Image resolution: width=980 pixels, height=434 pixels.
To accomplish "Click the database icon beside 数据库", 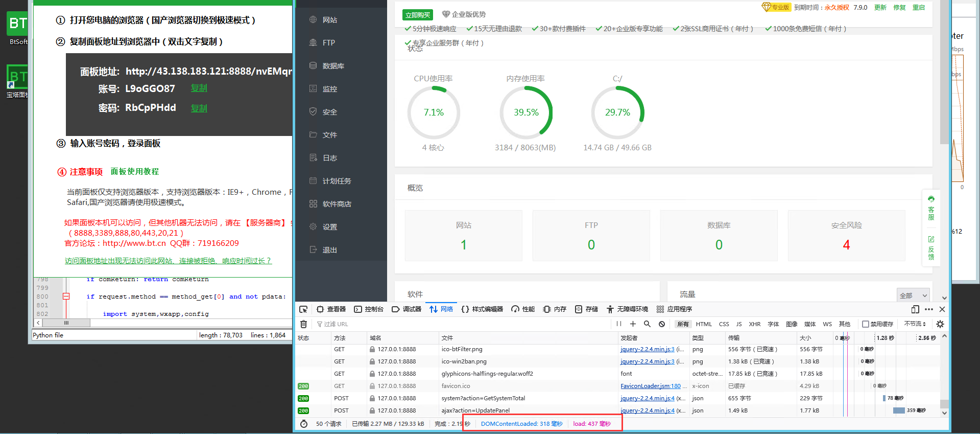I will [x=313, y=65].
